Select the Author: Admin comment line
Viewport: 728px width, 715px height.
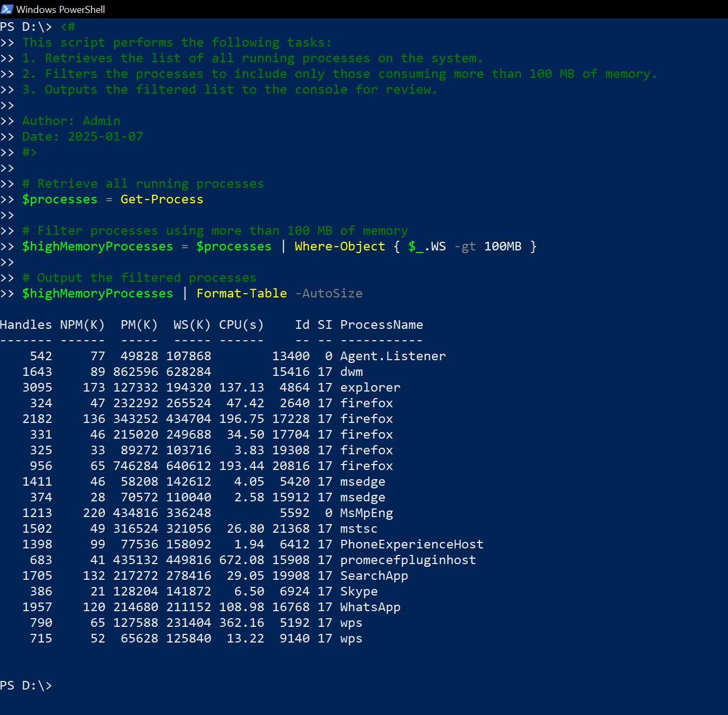[x=71, y=121]
